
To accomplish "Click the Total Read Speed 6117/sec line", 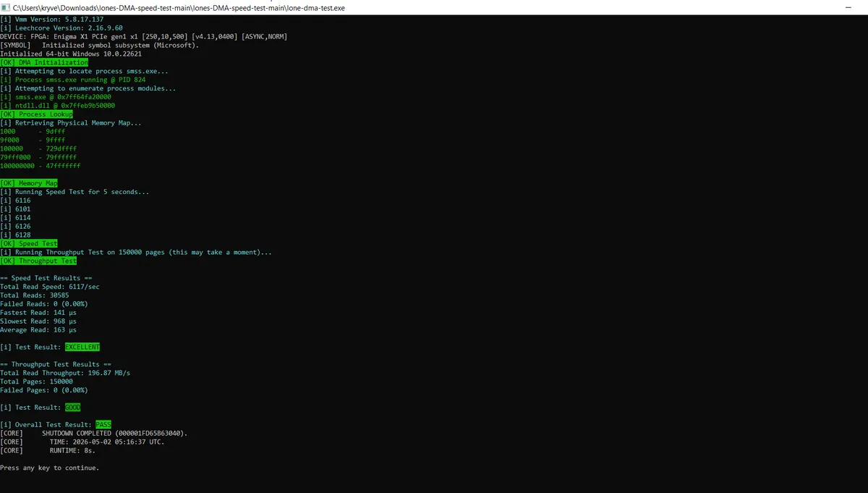I will pos(50,287).
